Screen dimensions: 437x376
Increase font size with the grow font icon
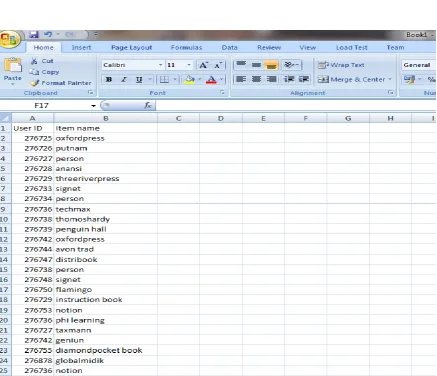[203, 65]
